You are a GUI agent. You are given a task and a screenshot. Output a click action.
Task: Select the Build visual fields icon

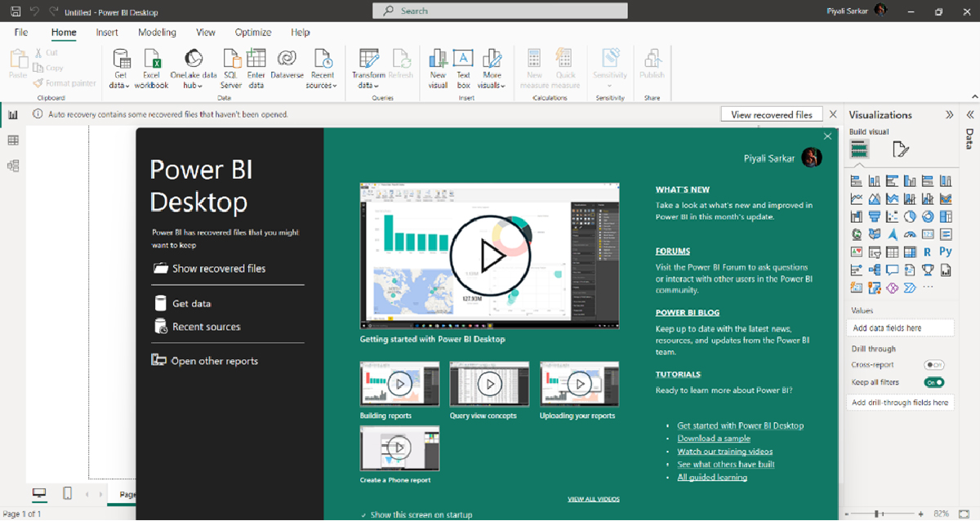coord(859,149)
